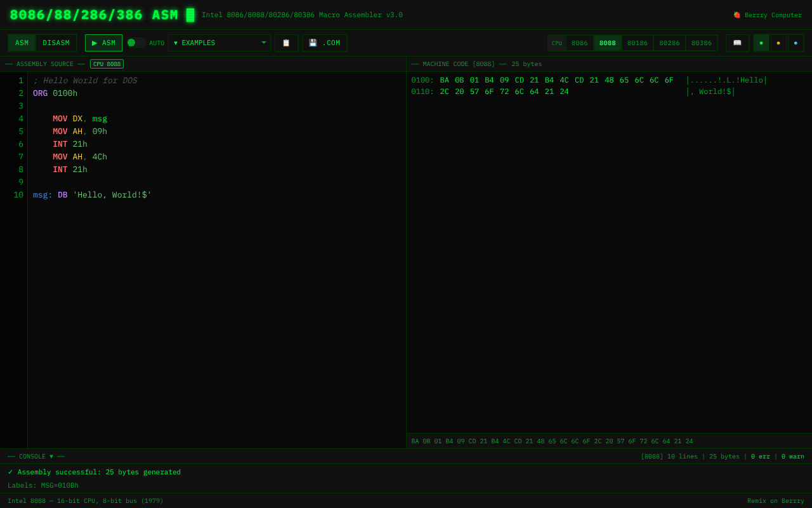Choose the blue theme color dot

tap(796, 43)
